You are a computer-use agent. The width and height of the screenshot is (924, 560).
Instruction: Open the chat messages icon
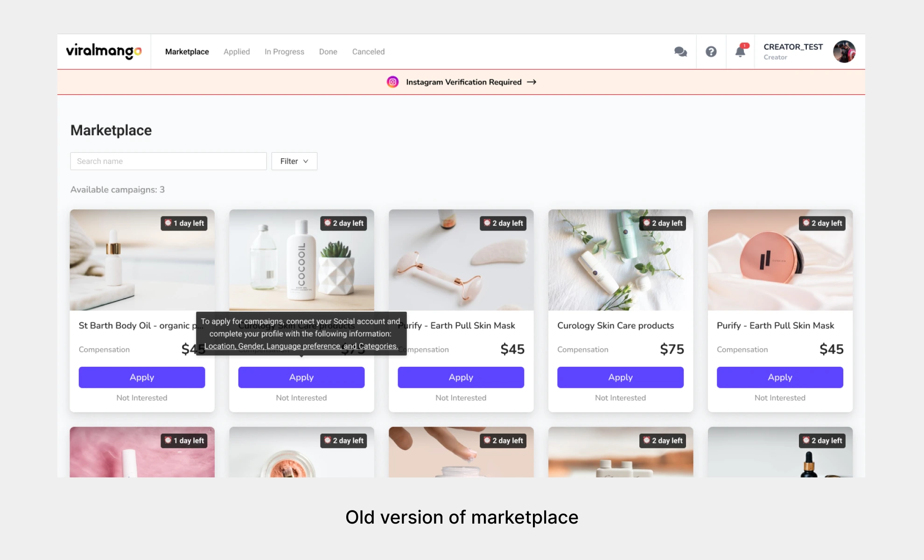tap(680, 51)
